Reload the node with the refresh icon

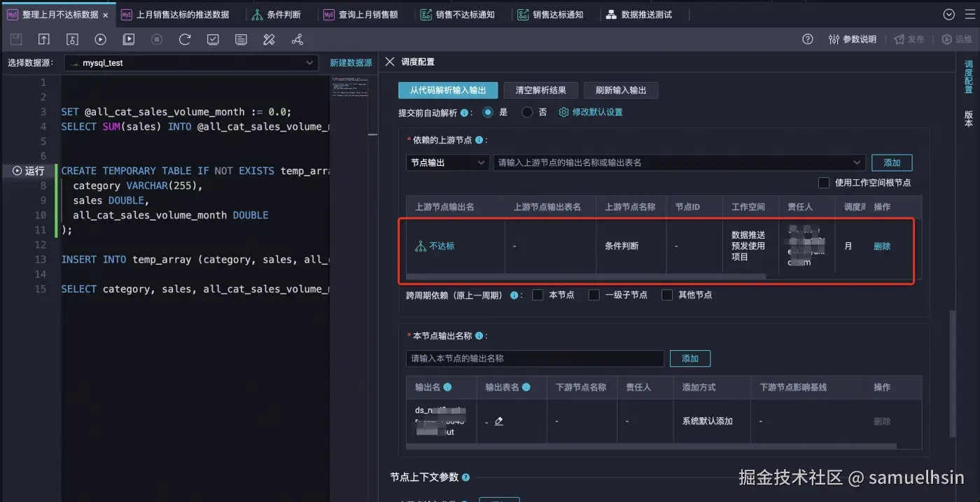click(x=185, y=40)
